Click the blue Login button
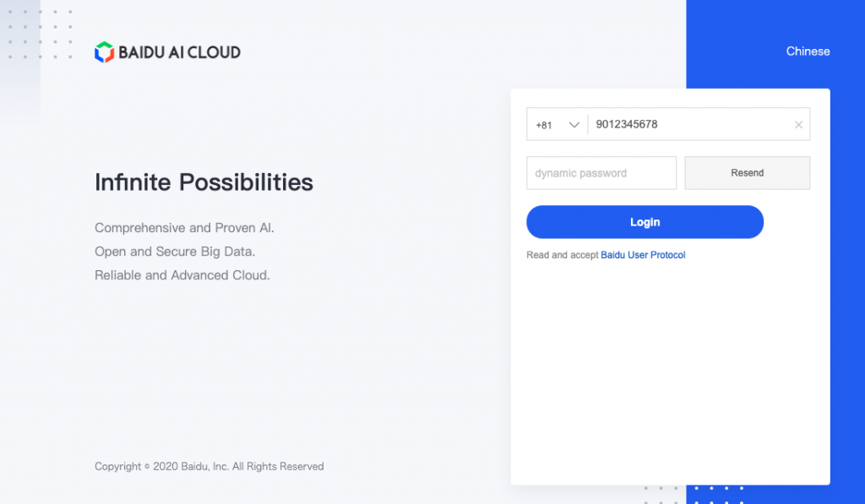865x504 pixels. pos(645,222)
